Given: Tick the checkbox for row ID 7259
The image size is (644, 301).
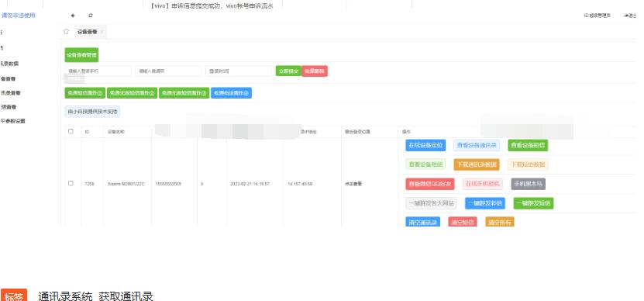Looking at the screenshot, I should click(x=71, y=183).
